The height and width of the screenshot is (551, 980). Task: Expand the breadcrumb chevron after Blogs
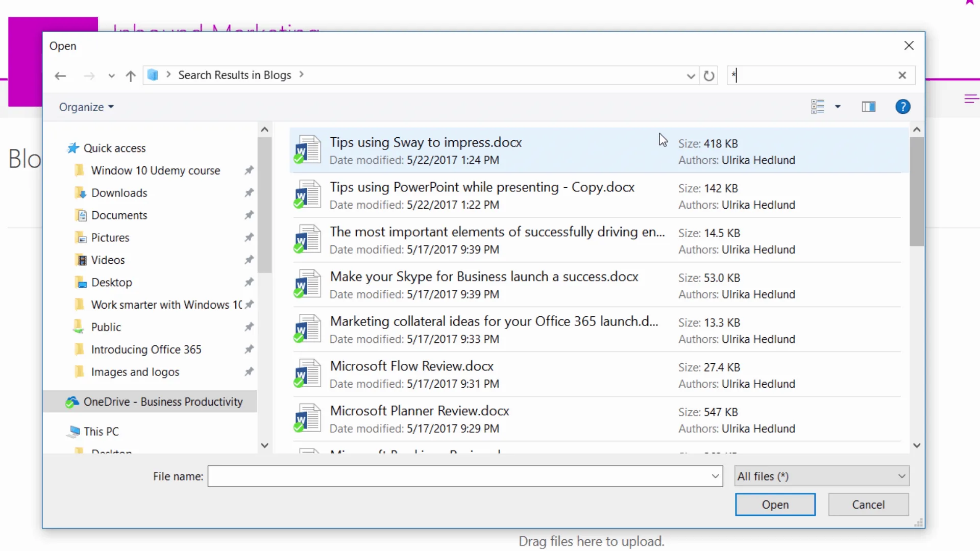click(x=302, y=75)
